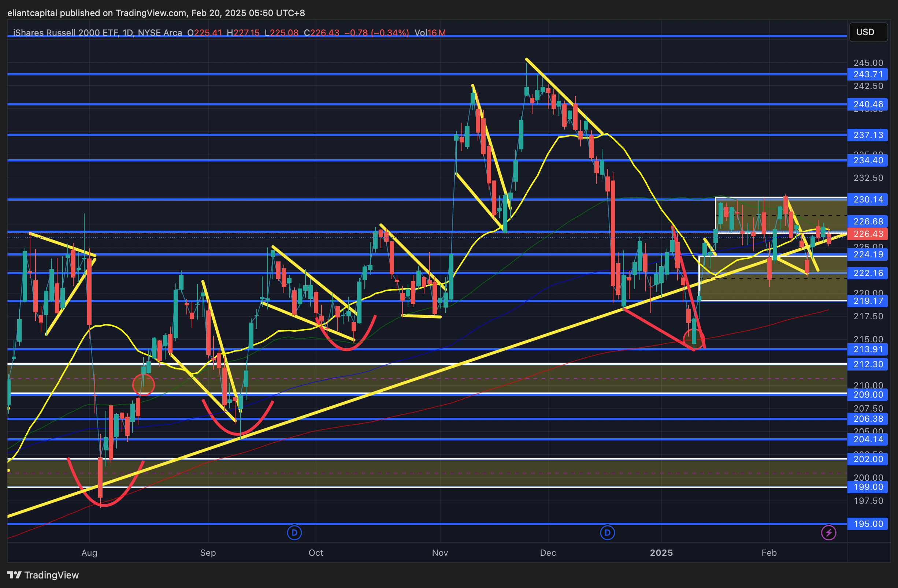This screenshot has height=588, width=898.
Task: Select the 212.30 price level label
Action: coord(868,364)
